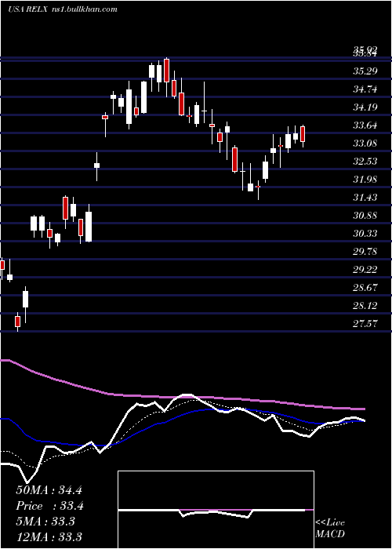Click the 28.67 price axis label

coord(365,288)
